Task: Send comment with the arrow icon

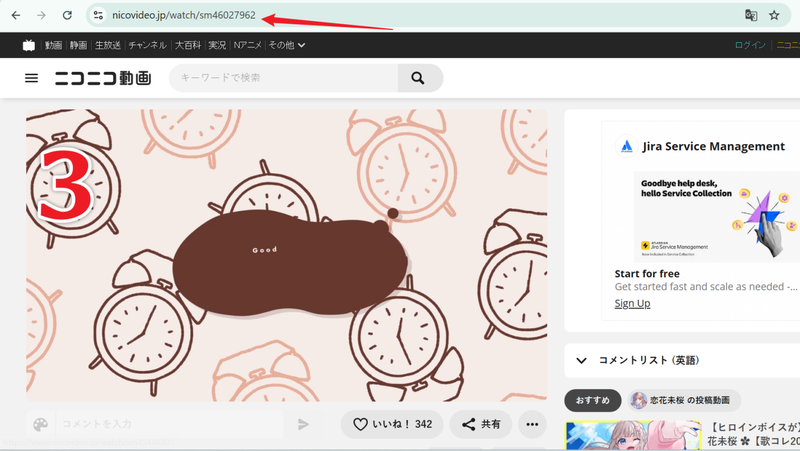Action: [303, 424]
